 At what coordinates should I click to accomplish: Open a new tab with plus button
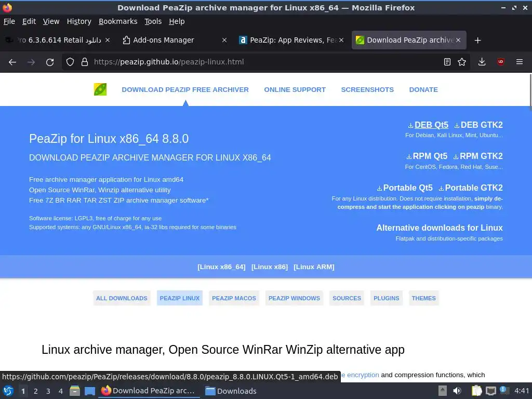(x=478, y=41)
